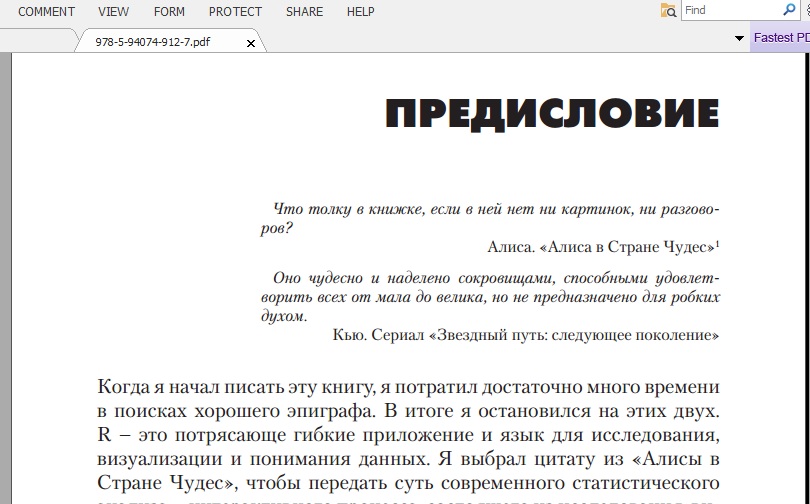Screen dimensions: 810x504
Task: Open the FORM ribbon tab
Action: (169, 11)
